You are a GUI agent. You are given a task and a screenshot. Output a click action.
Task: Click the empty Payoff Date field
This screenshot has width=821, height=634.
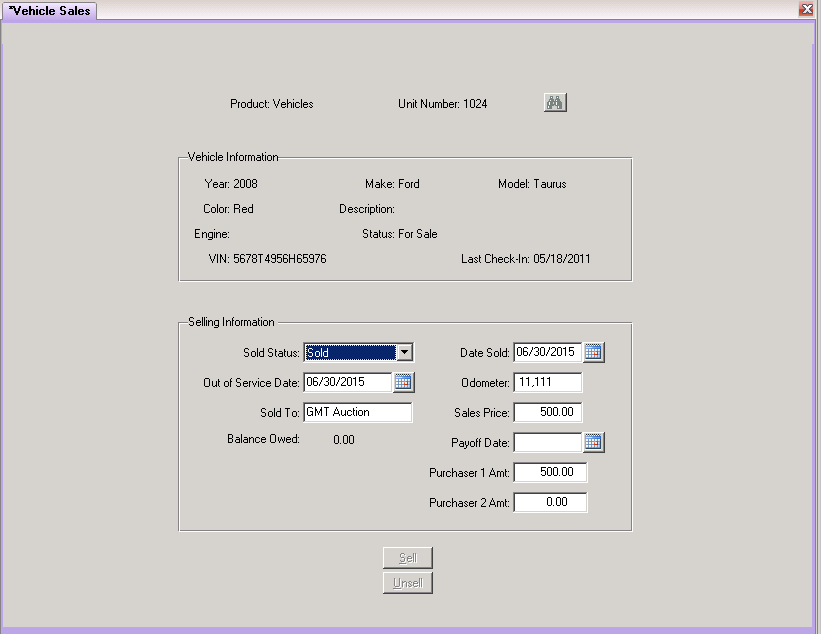(548, 442)
